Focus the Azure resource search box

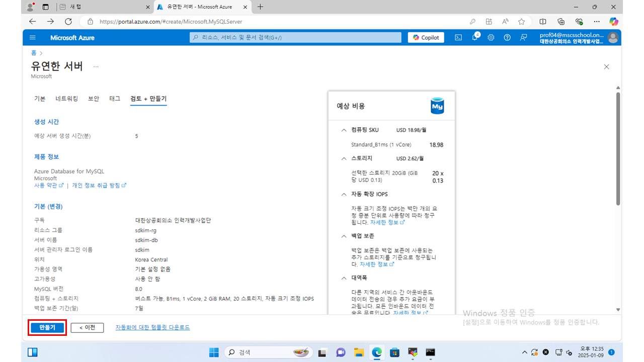tap(295, 38)
